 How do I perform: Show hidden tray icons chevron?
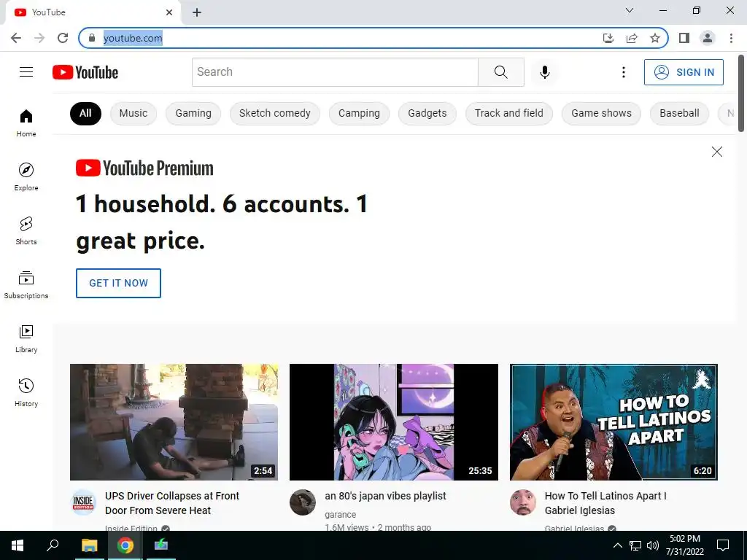(x=617, y=545)
